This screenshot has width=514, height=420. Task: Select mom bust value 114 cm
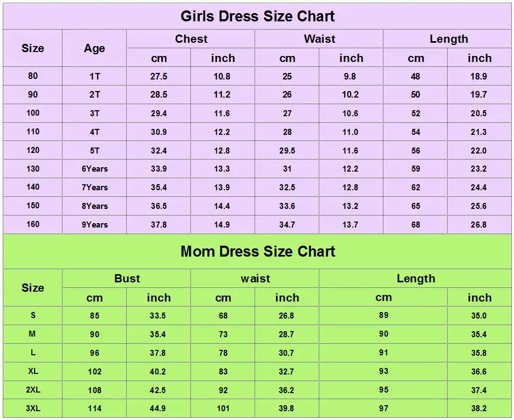tap(95, 408)
